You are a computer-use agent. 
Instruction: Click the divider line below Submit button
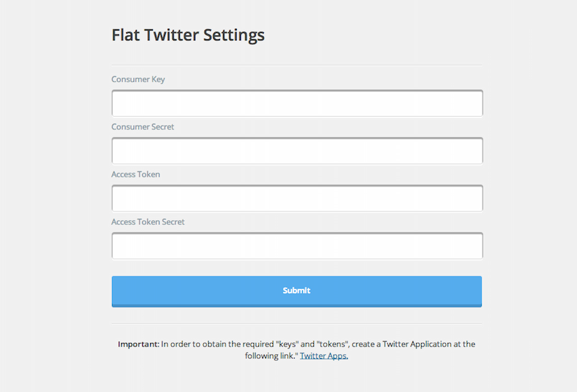(297, 324)
